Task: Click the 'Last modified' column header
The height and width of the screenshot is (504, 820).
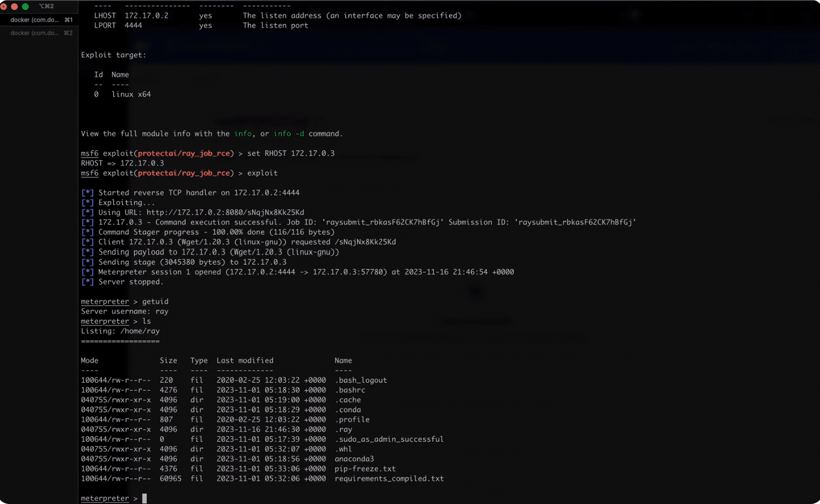Action: (245, 361)
